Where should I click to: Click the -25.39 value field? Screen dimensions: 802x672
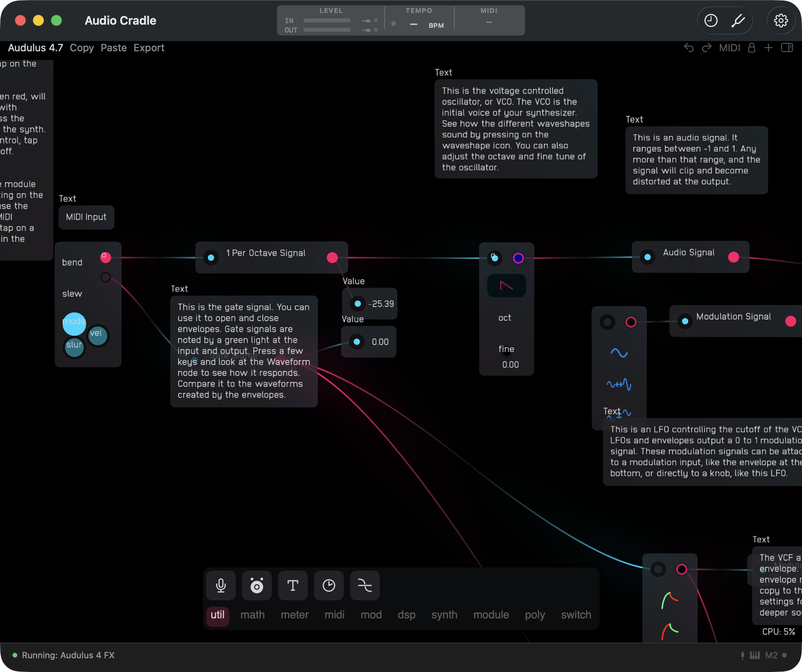click(x=381, y=304)
